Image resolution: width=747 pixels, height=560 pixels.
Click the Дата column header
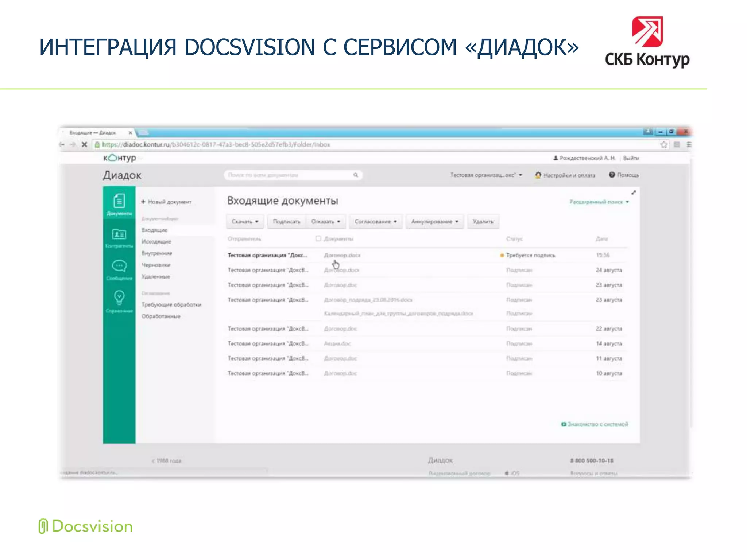602,239
